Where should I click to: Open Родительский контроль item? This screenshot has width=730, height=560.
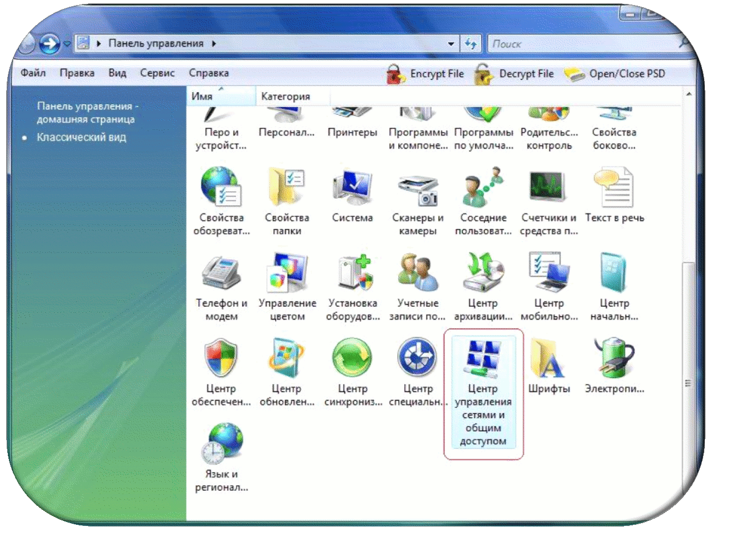click(x=549, y=128)
